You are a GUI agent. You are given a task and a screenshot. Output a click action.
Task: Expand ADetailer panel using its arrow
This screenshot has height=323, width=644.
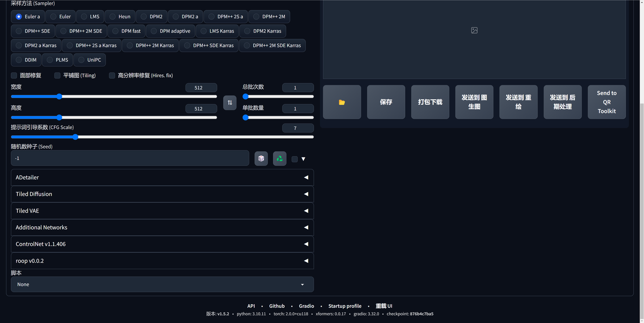point(306,178)
